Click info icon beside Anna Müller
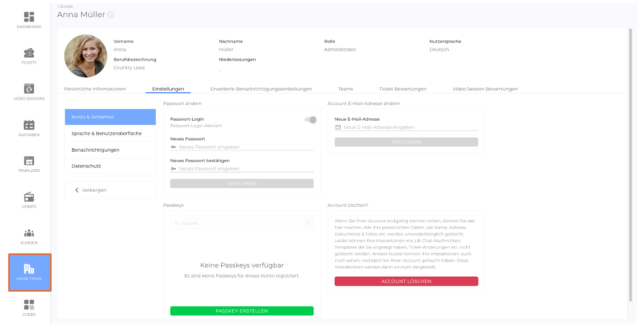 [111, 15]
